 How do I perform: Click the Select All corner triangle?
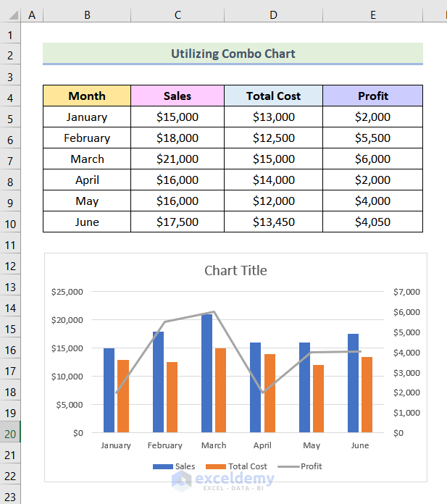[11, 14]
